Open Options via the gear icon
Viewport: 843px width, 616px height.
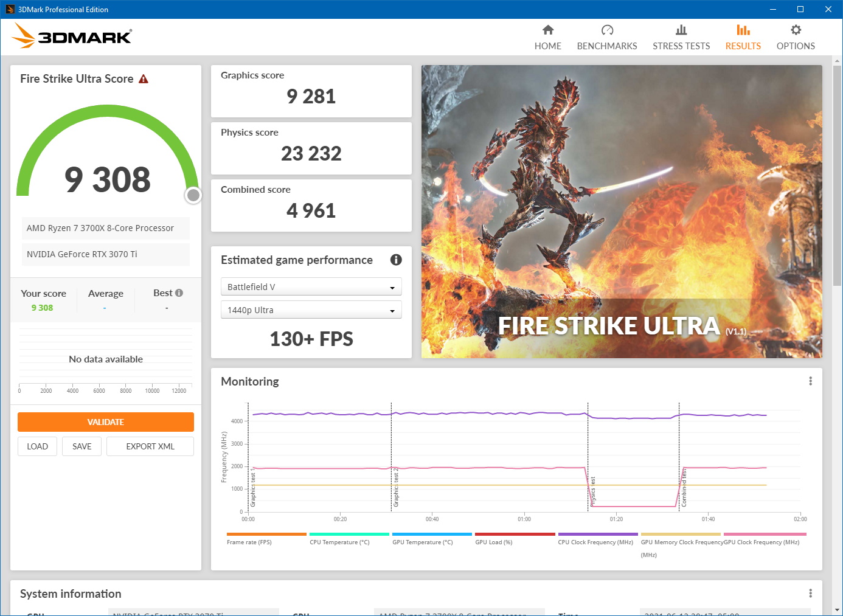click(796, 30)
